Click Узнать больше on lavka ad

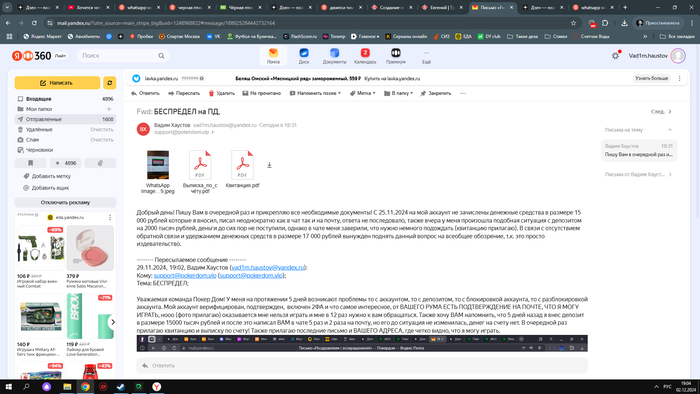[x=651, y=78]
